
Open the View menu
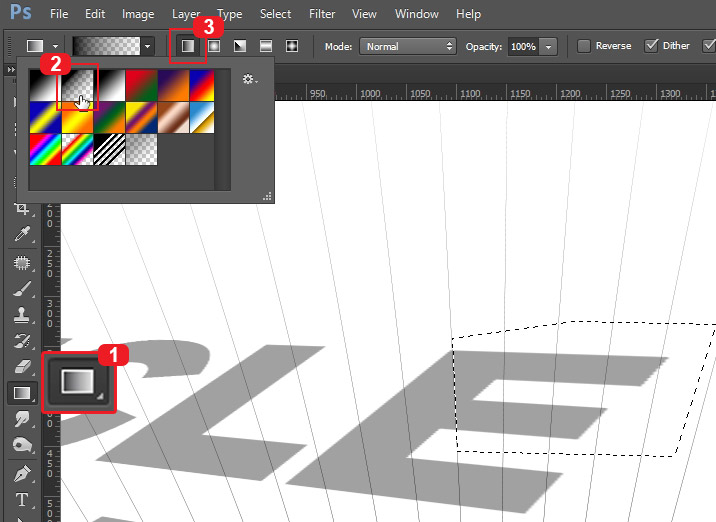364,14
